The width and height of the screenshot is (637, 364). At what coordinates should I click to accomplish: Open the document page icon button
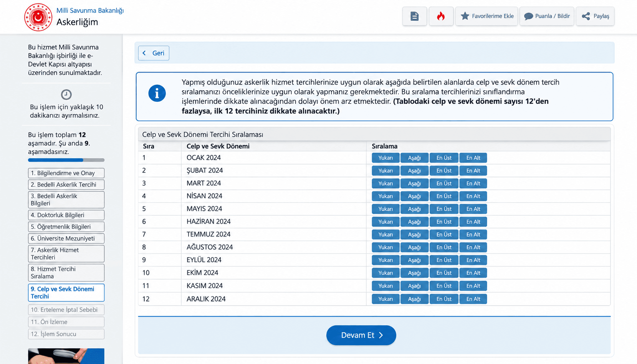pyautogui.click(x=415, y=16)
